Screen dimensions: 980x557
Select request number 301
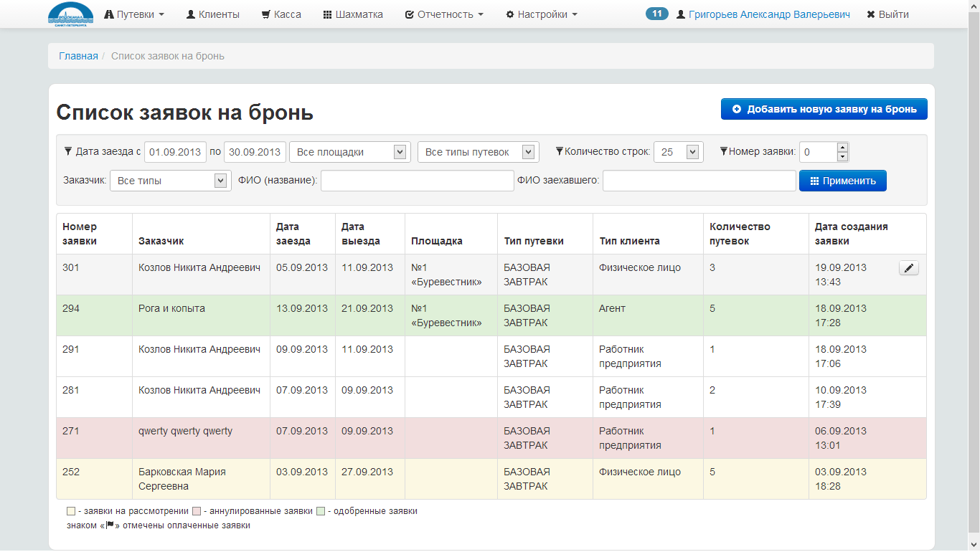[71, 267]
